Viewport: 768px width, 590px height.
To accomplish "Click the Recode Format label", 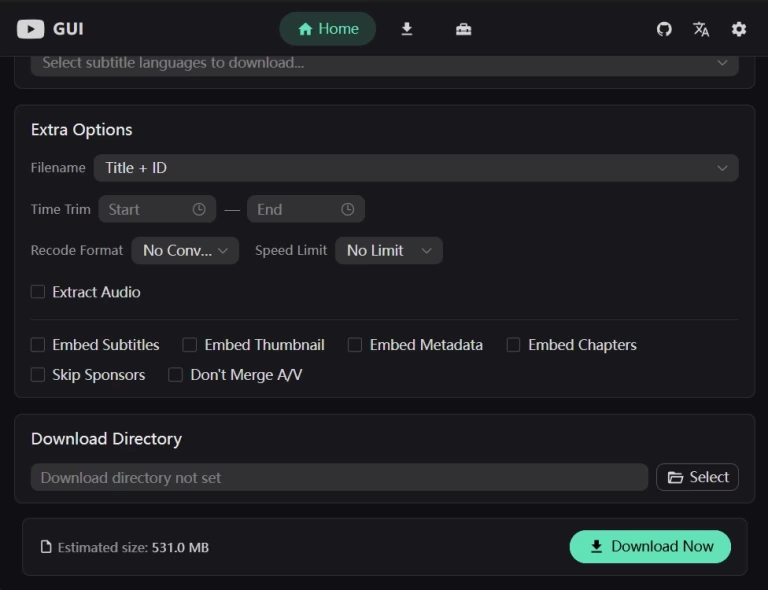I will pyautogui.click(x=77, y=250).
